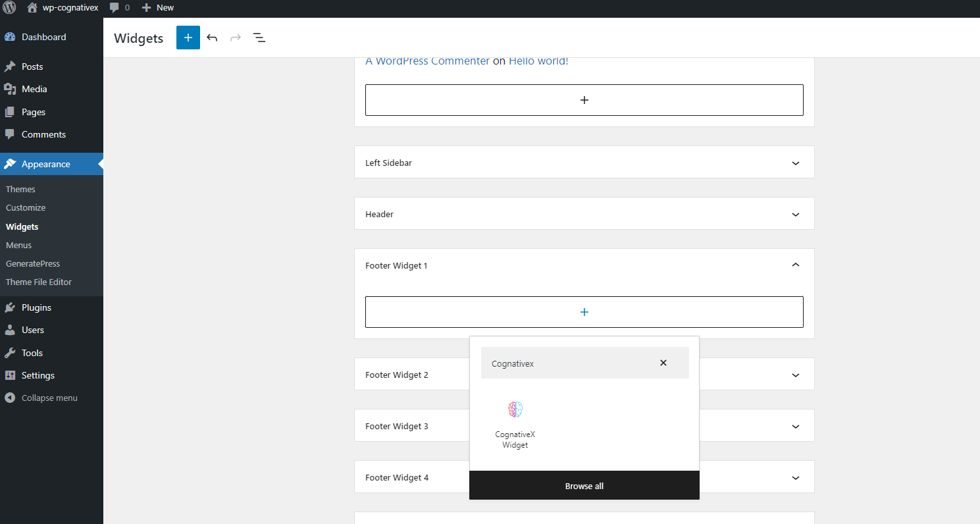
Task: Click Browse all blocks button
Action: tap(584, 486)
